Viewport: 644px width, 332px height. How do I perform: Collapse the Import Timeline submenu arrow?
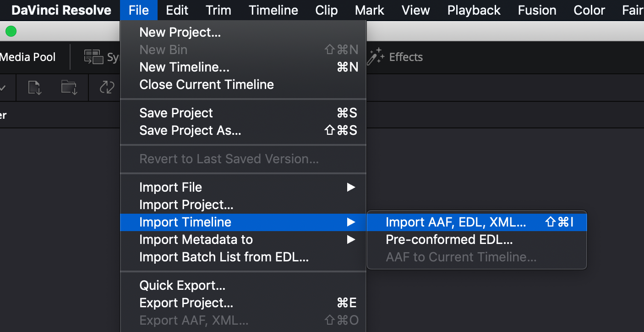351,222
